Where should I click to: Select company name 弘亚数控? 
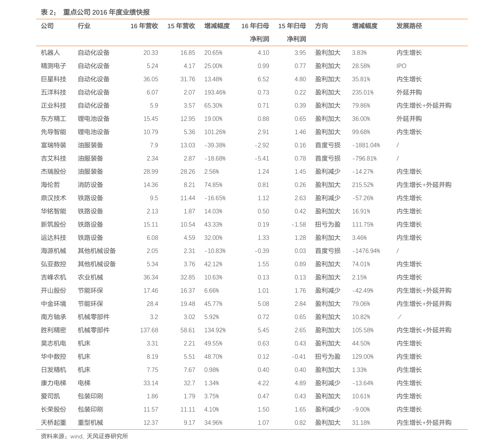coord(54,264)
